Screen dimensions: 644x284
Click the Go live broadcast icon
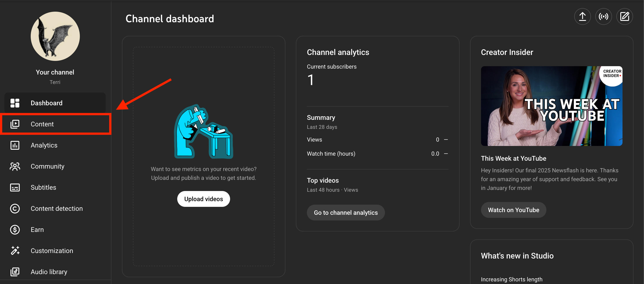[603, 17]
